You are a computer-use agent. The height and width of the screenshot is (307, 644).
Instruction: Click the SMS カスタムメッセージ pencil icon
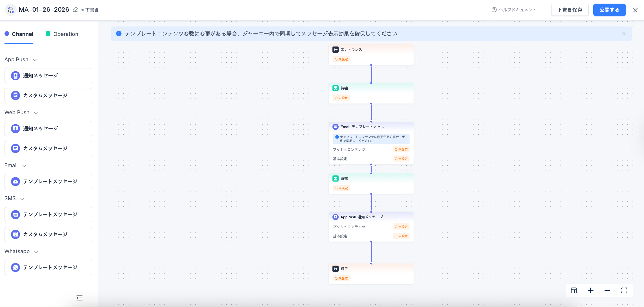(15, 235)
